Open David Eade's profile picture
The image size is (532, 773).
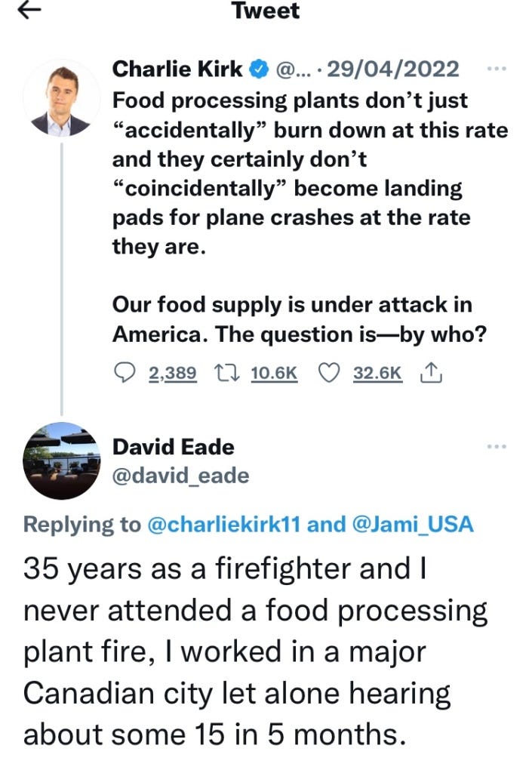(x=64, y=459)
